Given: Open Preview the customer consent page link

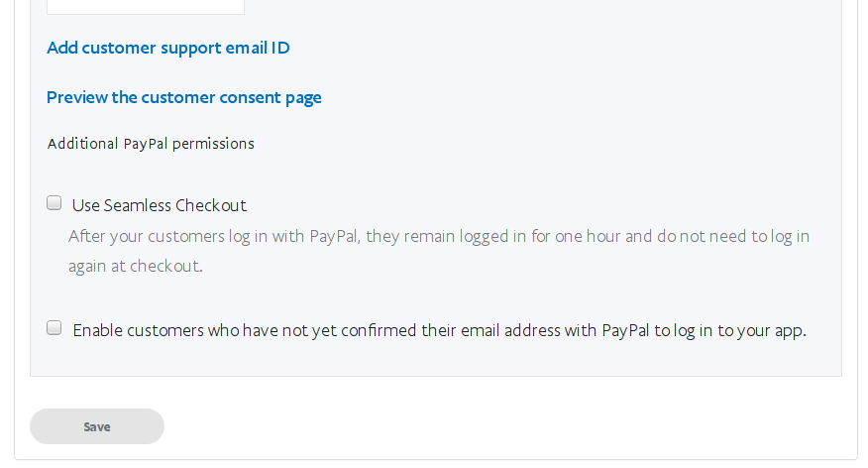Looking at the screenshot, I should point(183,97).
